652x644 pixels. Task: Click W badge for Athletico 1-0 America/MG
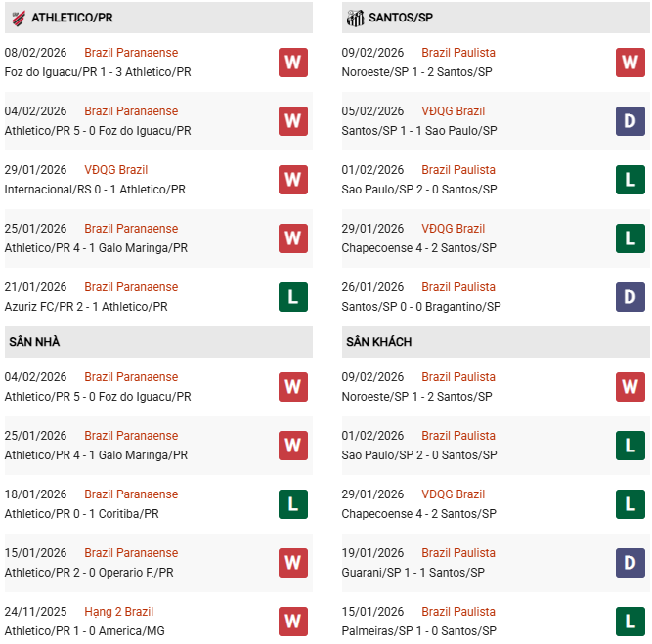click(293, 622)
